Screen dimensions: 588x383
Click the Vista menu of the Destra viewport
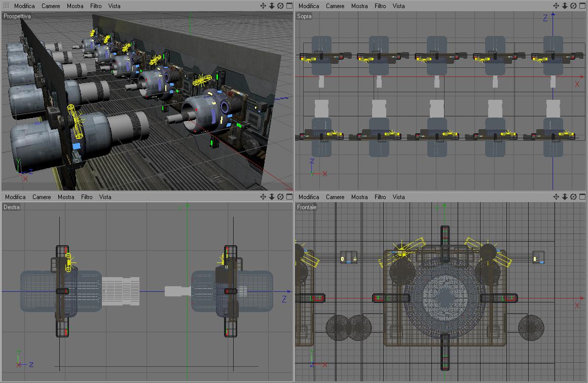coord(105,197)
